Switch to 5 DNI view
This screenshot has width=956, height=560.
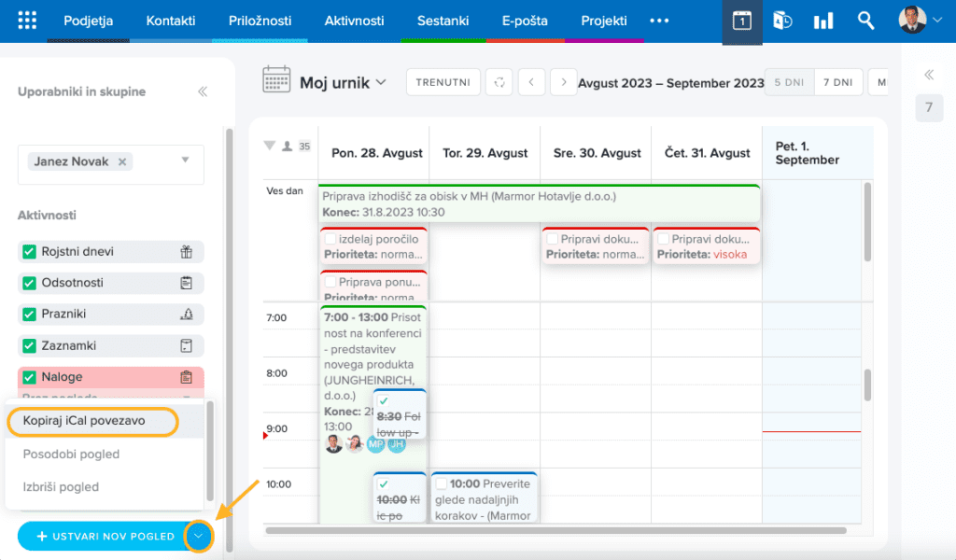click(x=789, y=82)
